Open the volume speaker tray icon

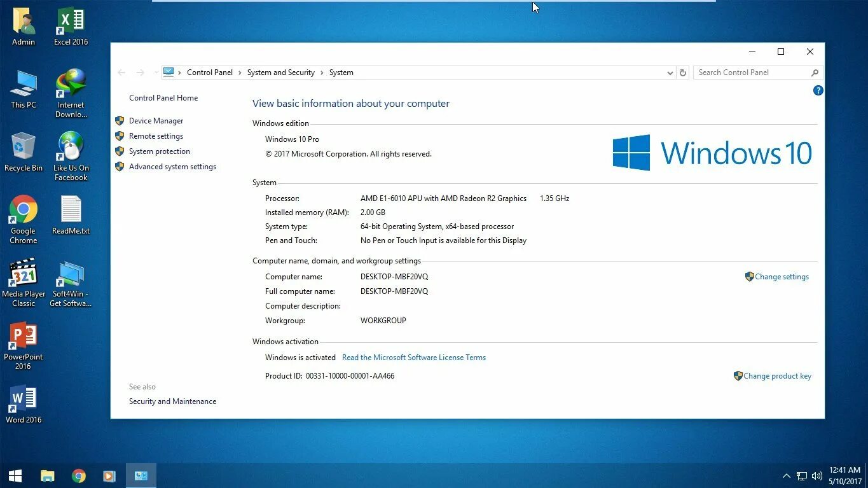click(x=817, y=476)
